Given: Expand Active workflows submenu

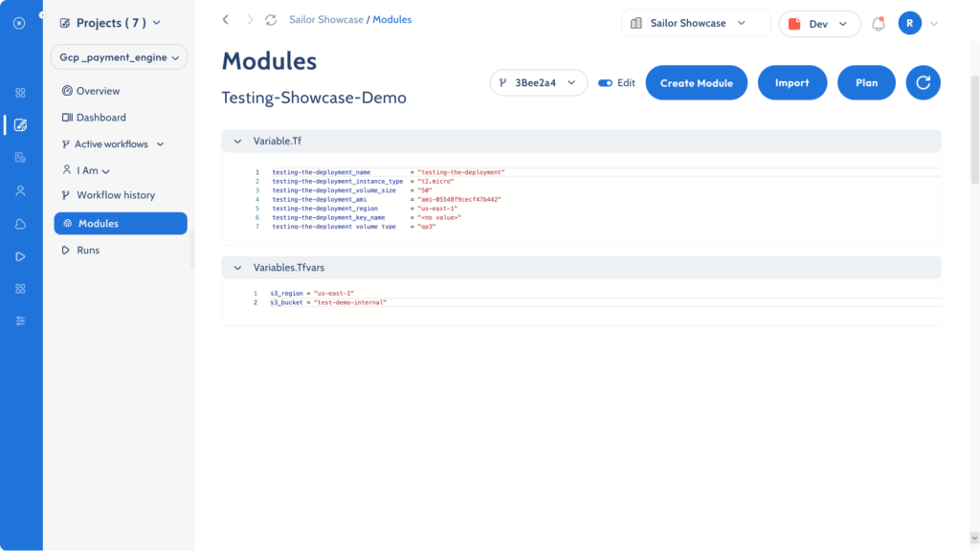Looking at the screenshot, I should point(161,144).
